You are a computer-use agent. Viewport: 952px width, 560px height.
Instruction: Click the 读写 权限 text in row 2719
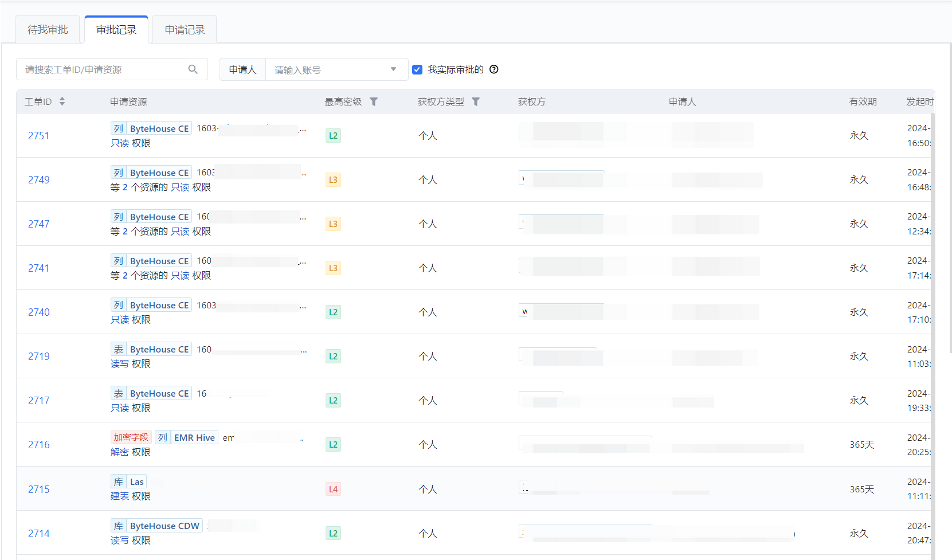(131, 364)
